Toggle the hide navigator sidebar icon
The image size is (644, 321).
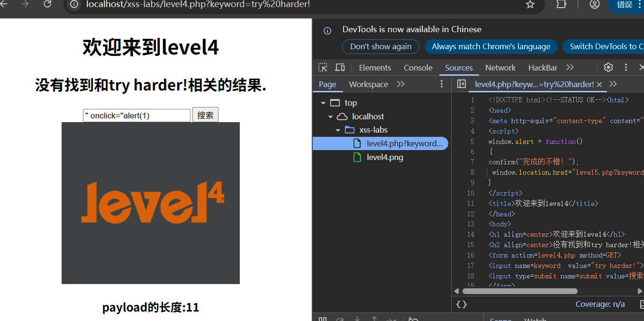pos(462,84)
